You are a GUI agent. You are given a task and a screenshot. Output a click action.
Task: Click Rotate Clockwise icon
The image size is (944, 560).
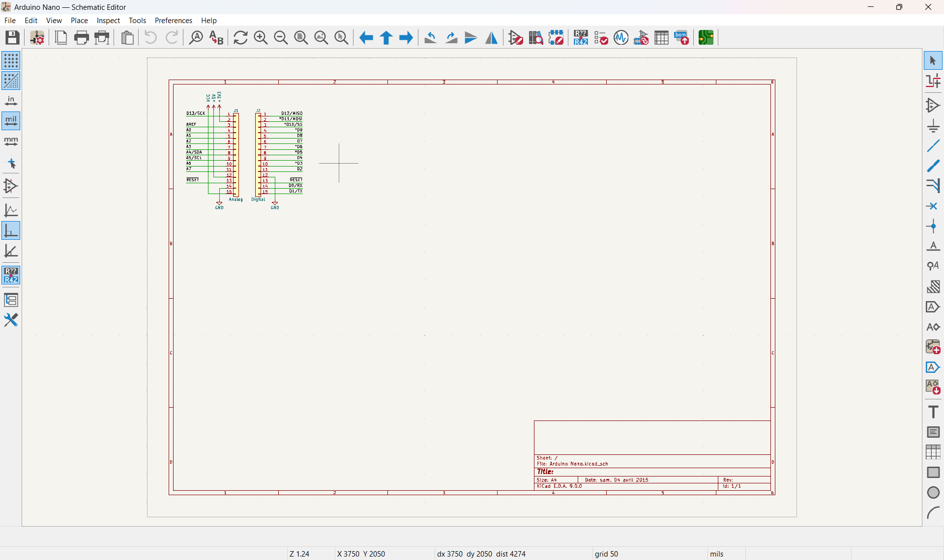click(451, 38)
